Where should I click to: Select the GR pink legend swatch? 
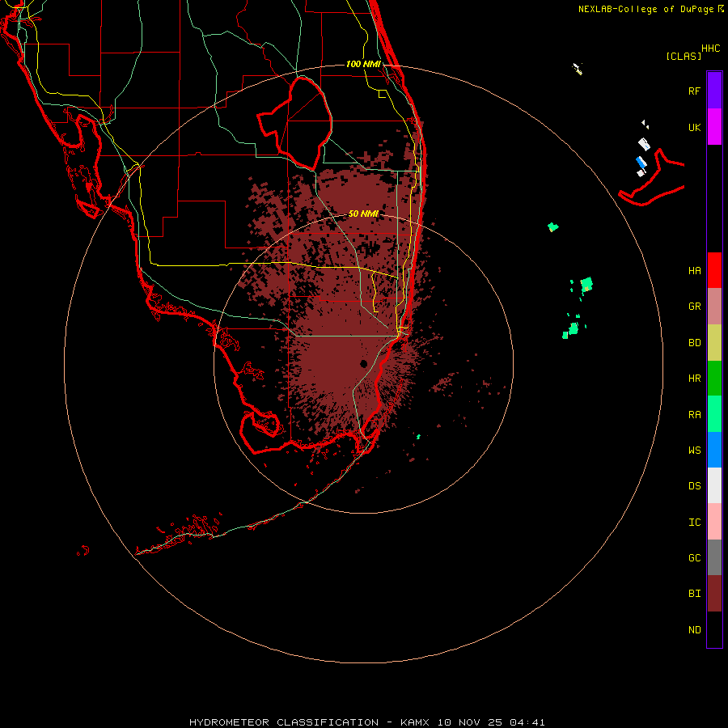714,307
